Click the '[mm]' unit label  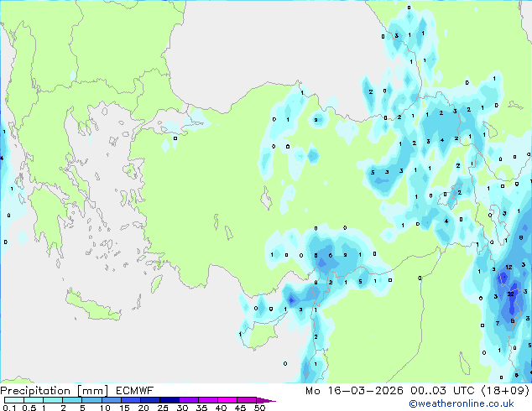coord(92,391)
